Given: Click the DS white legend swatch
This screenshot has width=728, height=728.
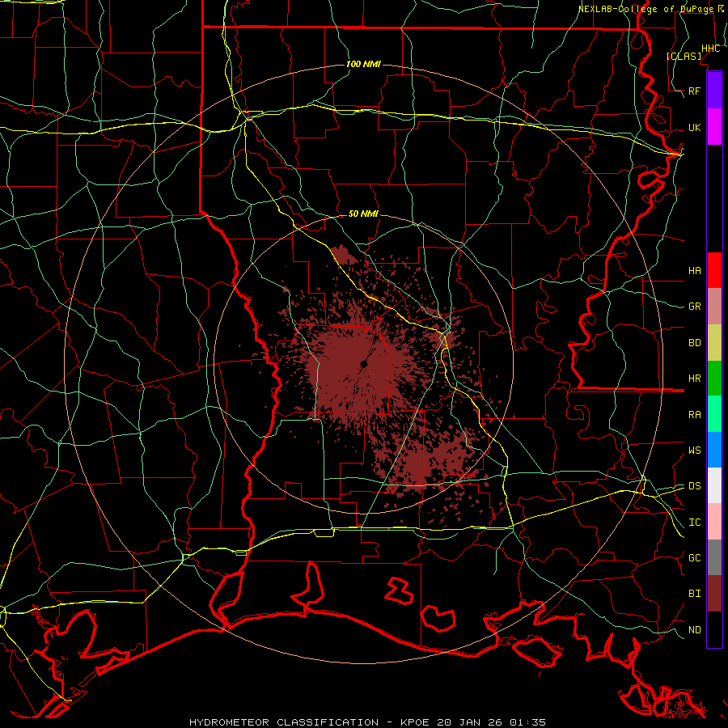Looking at the screenshot, I should coord(714,485).
